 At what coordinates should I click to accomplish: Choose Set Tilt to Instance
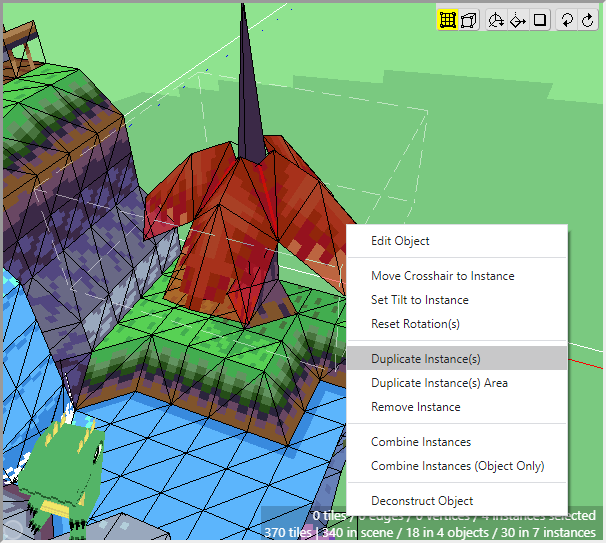pos(419,300)
